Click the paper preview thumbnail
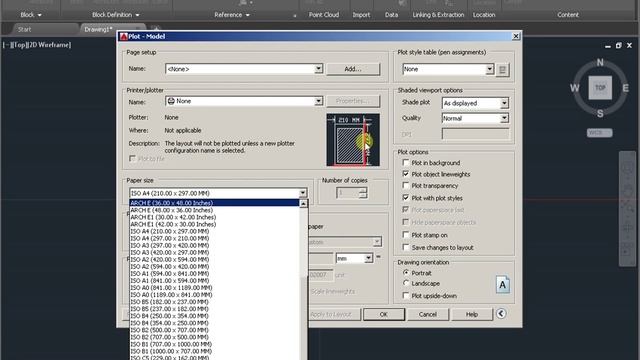640x360 pixels. point(353,140)
